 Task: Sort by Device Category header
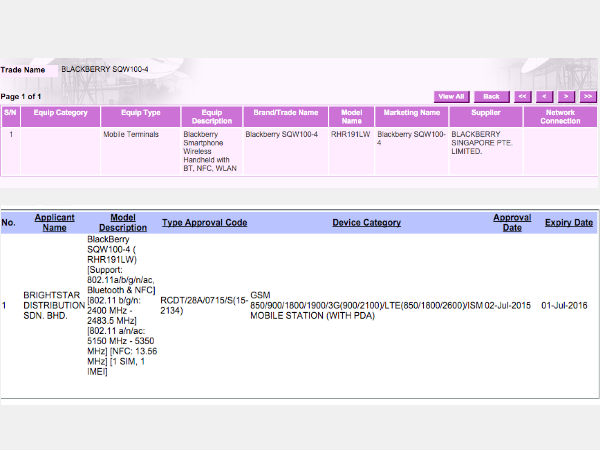[x=367, y=223]
